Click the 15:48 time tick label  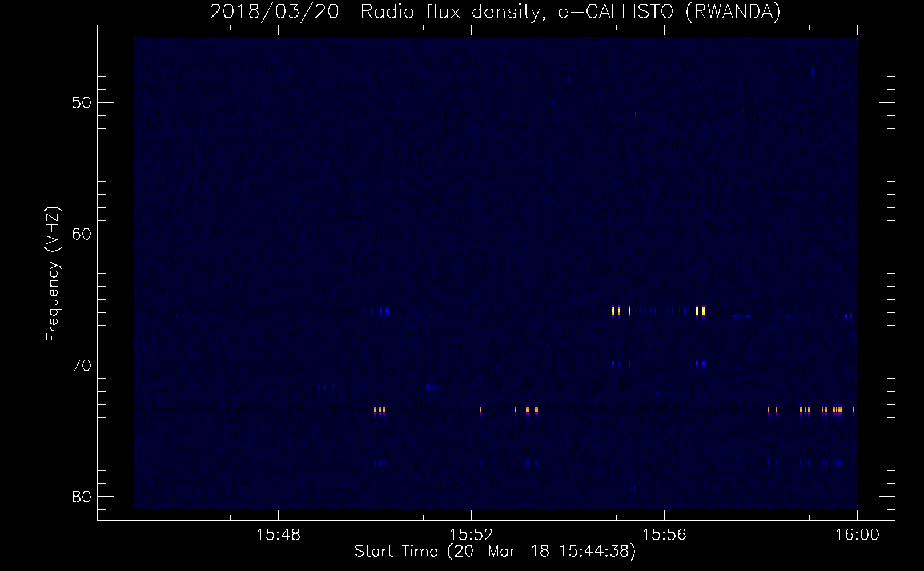coord(278,535)
